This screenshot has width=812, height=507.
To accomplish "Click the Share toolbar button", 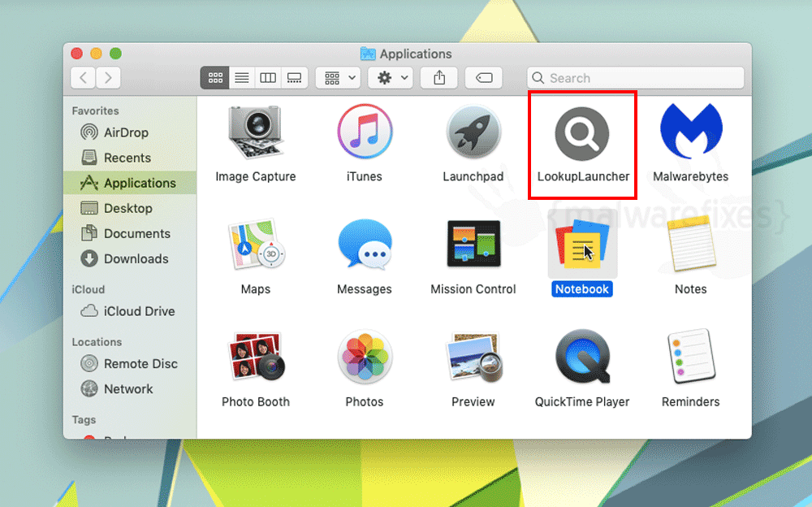I will click(x=439, y=78).
